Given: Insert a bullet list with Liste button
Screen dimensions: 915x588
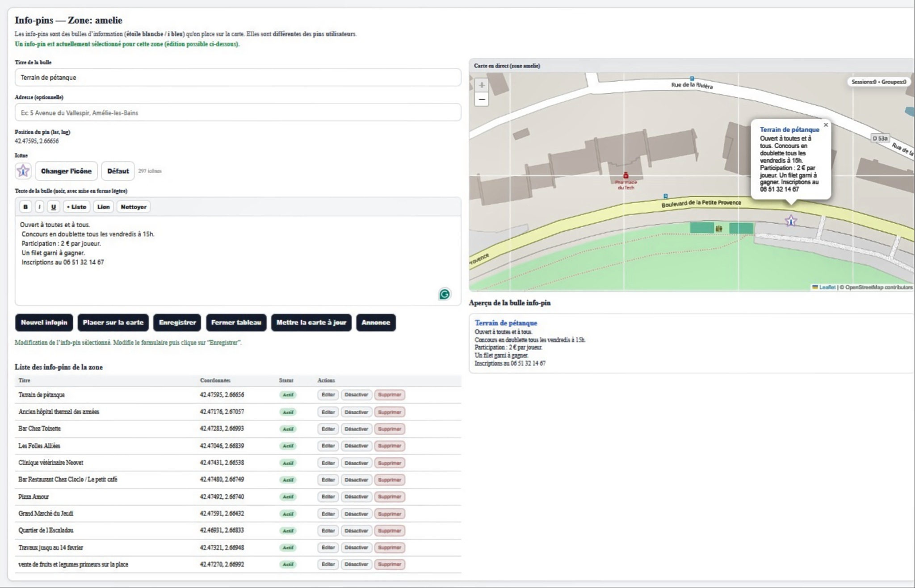Looking at the screenshot, I should (x=76, y=207).
